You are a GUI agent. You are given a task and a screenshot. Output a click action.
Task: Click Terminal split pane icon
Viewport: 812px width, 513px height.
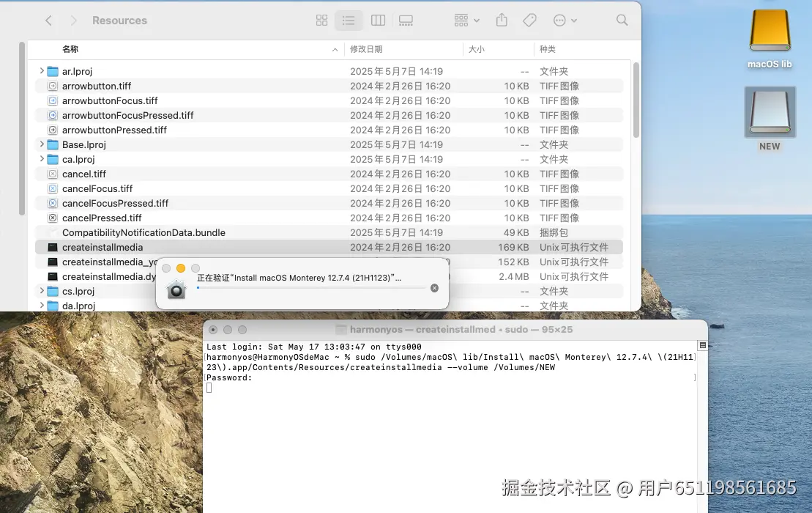[703, 345]
